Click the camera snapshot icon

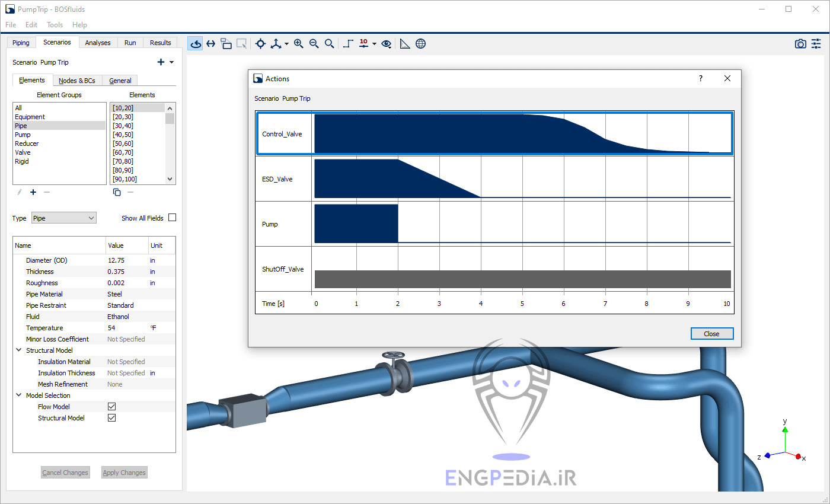pyautogui.click(x=800, y=44)
